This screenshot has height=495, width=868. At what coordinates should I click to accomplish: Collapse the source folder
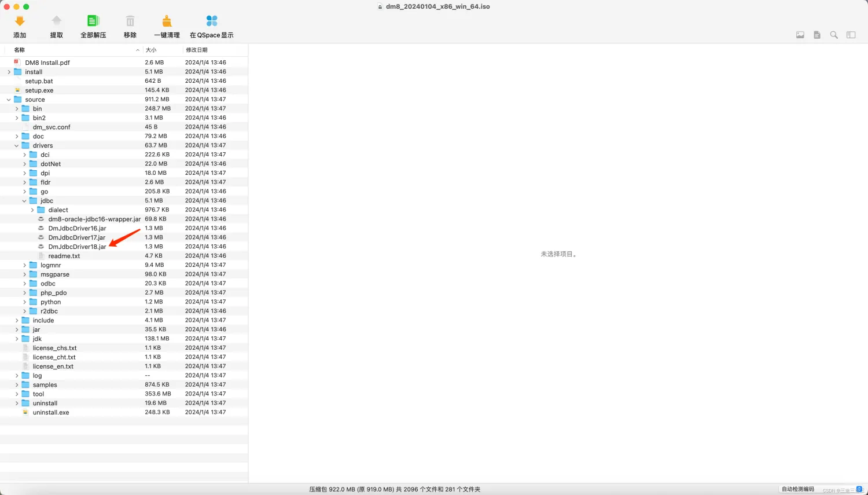coord(9,100)
